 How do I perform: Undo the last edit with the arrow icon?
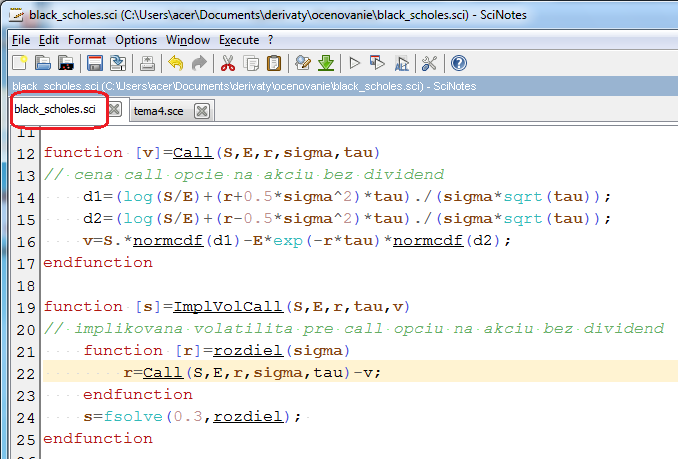[x=176, y=64]
